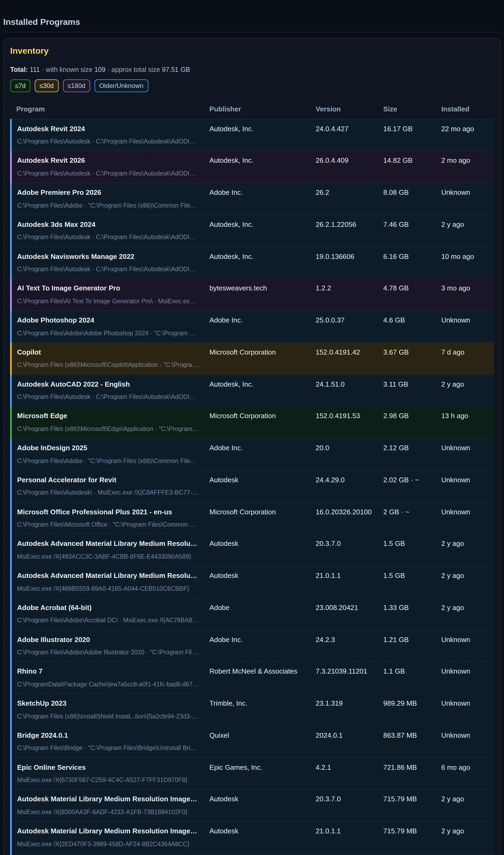Click the 4.78 GB size value
The width and height of the screenshot is (504, 855).
[x=396, y=288]
